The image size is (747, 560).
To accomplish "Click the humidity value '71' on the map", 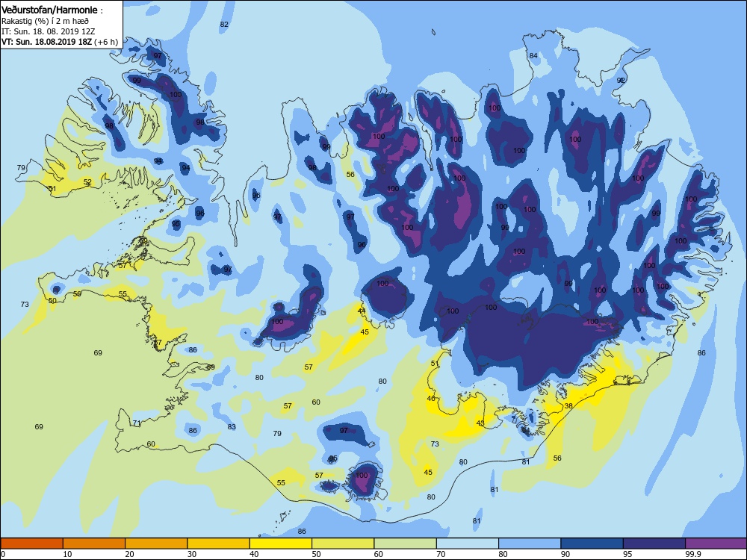I will pos(137,423).
